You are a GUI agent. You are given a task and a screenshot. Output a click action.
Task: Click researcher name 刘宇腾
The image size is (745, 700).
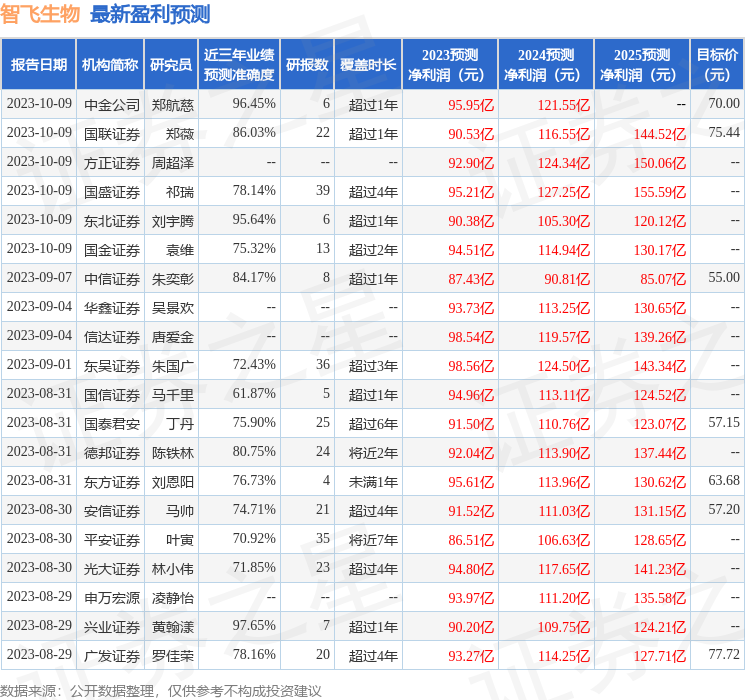173,221
